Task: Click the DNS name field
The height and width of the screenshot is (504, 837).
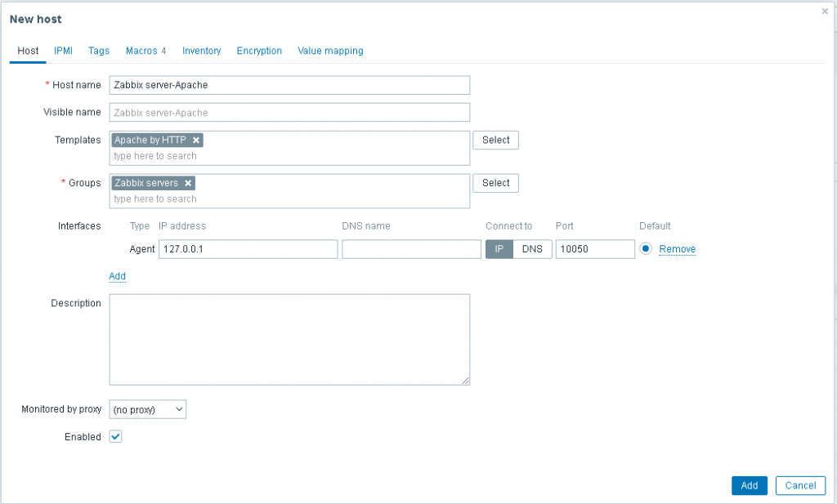Action: pos(412,249)
